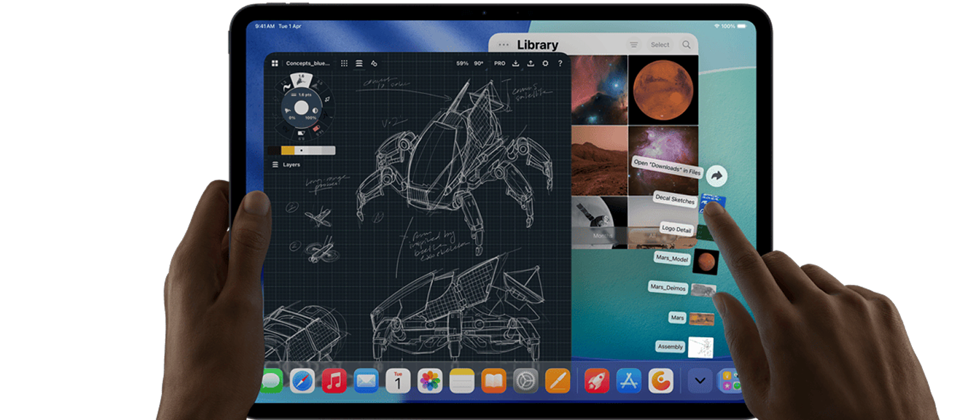The width and height of the screenshot is (980, 420).
Task: Open the Mars planet photo thumbnail
Action: (663, 89)
